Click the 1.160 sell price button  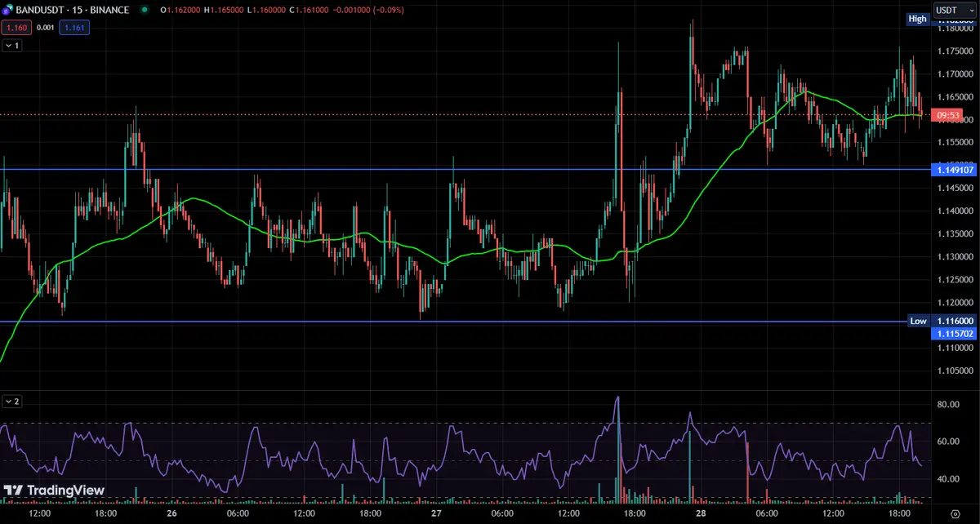tap(16, 27)
